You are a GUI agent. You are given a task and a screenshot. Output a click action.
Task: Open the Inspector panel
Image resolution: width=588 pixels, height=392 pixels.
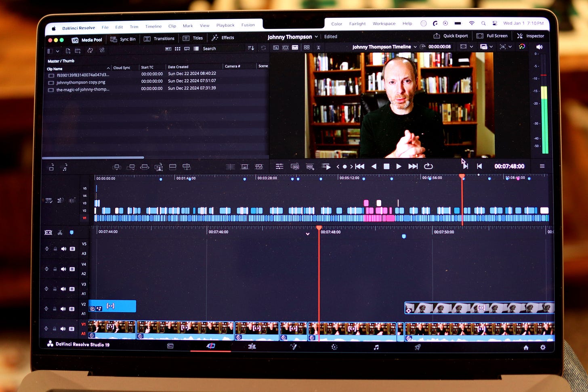click(530, 36)
